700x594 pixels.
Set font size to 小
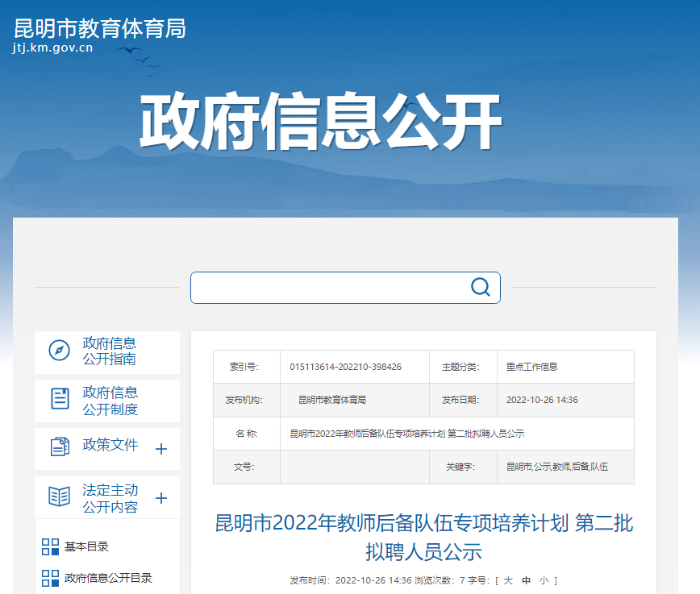pyautogui.click(x=544, y=580)
